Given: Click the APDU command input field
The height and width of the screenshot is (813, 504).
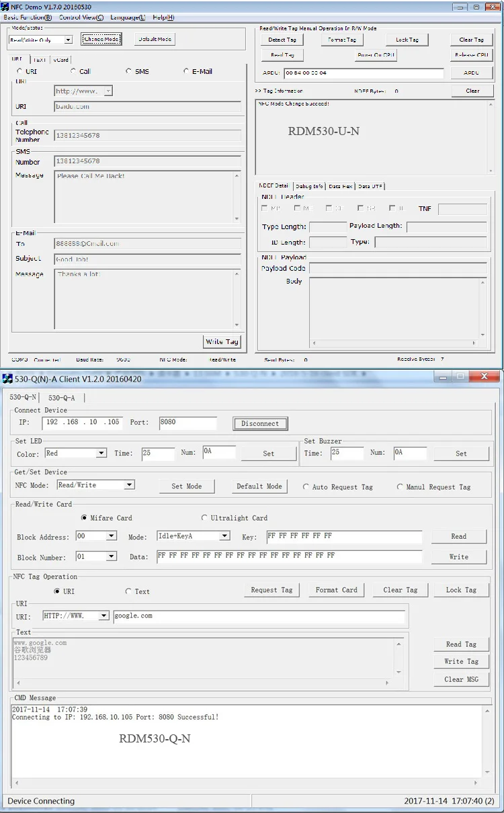Looking at the screenshot, I should 364,73.
